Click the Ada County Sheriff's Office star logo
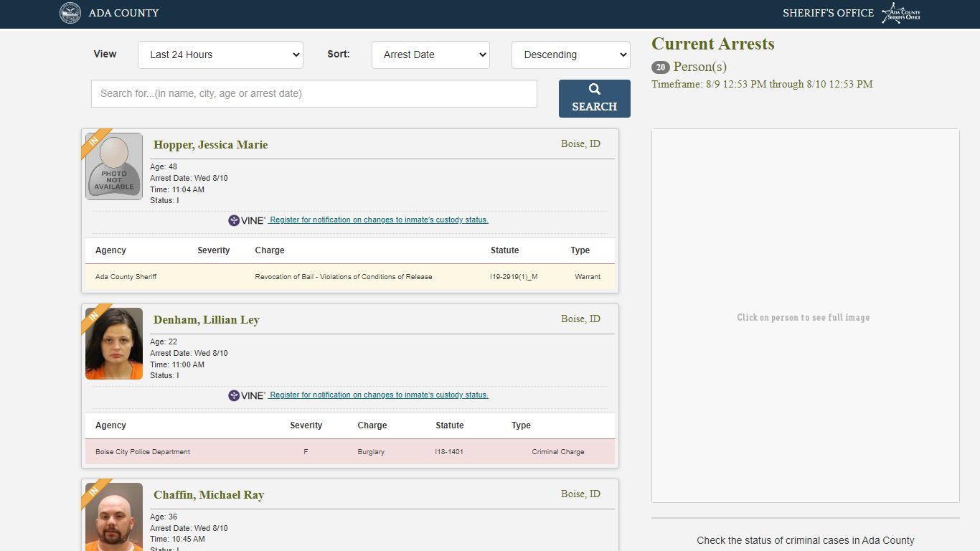Screen dimensions: 980x551 tap(901, 13)
